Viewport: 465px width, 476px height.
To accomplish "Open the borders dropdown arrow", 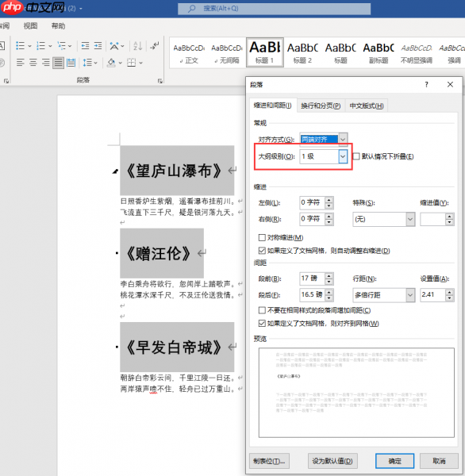I will tap(141, 63).
